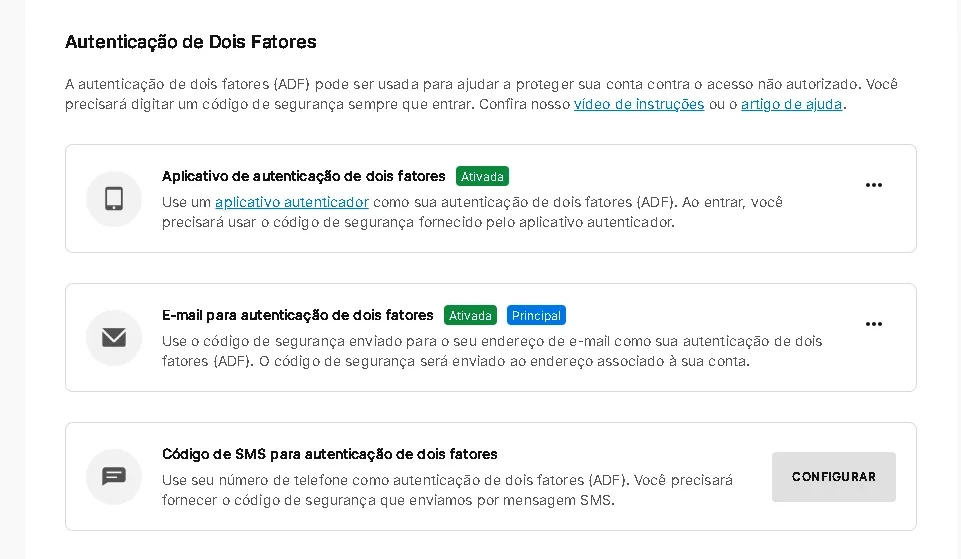The image size is (961, 559).
Task: Click 'Aplicativo de autenticação de dois fatores' title
Action: coord(303,177)
